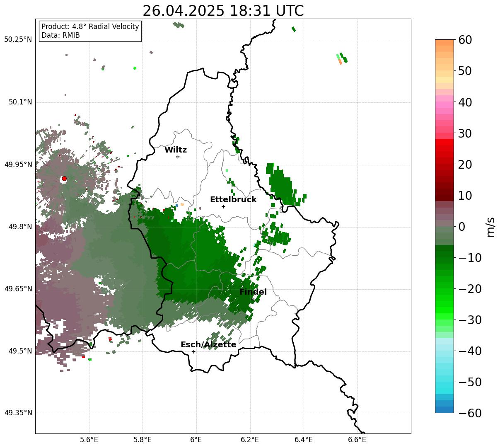Click the 6.6°E longitude label

click(357, 440)
